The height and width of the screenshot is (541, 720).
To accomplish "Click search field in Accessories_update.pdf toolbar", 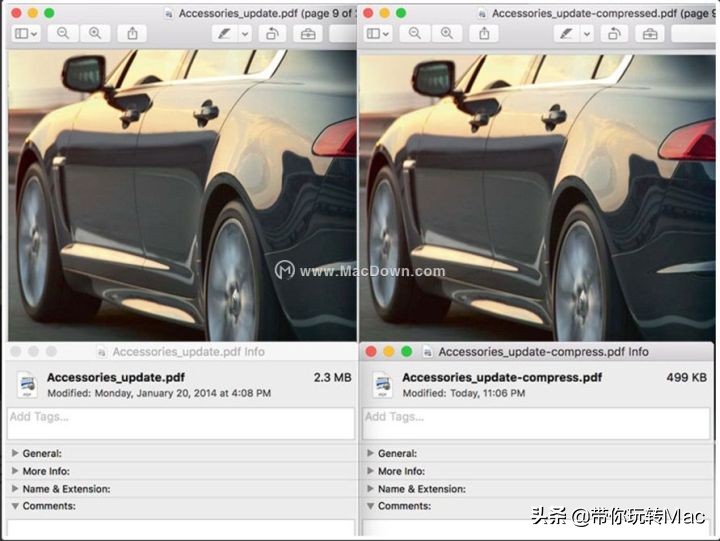I will [x=343, y=34].
